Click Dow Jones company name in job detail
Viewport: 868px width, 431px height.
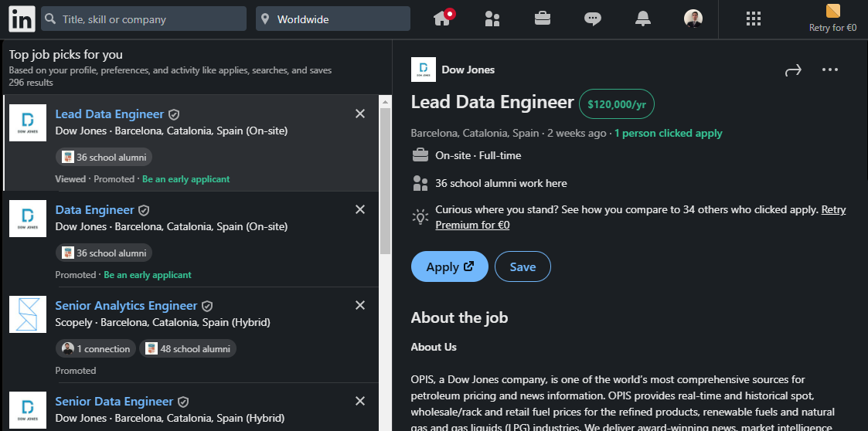(468, 70)
